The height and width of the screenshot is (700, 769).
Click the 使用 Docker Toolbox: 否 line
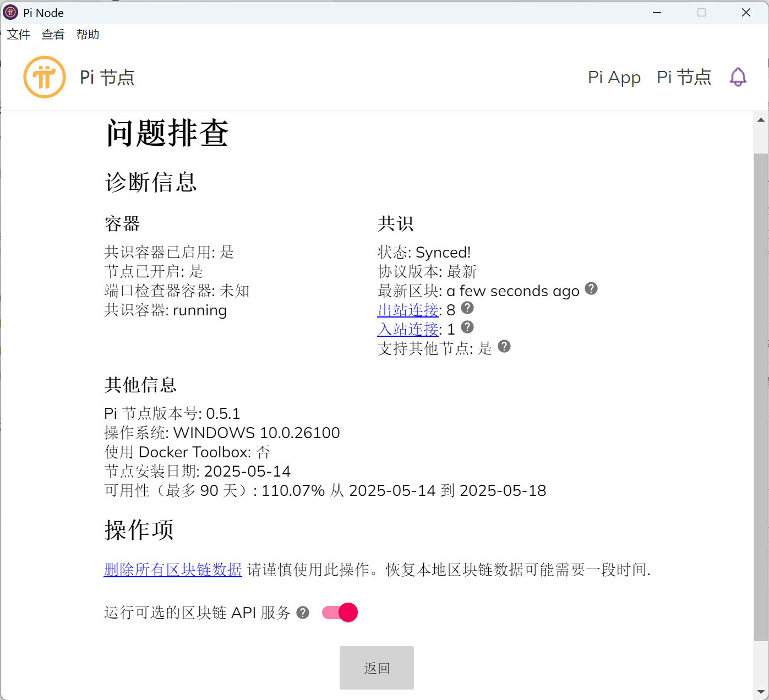coord(187,452)
